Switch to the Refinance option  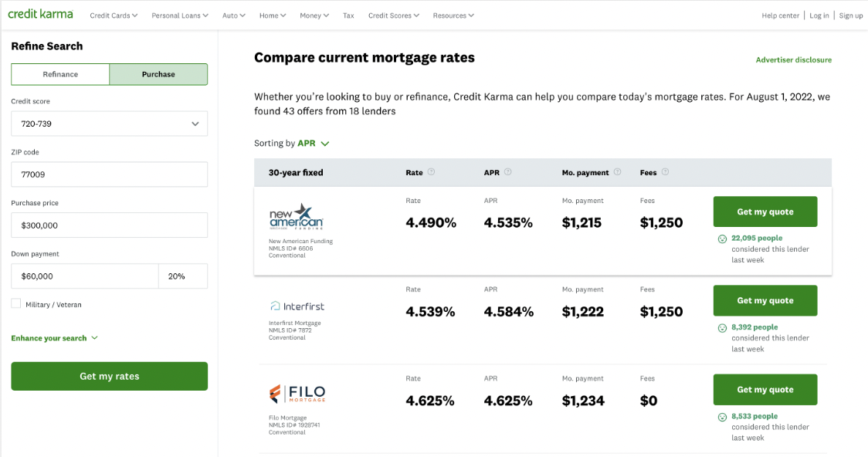[x=59, y=74]
